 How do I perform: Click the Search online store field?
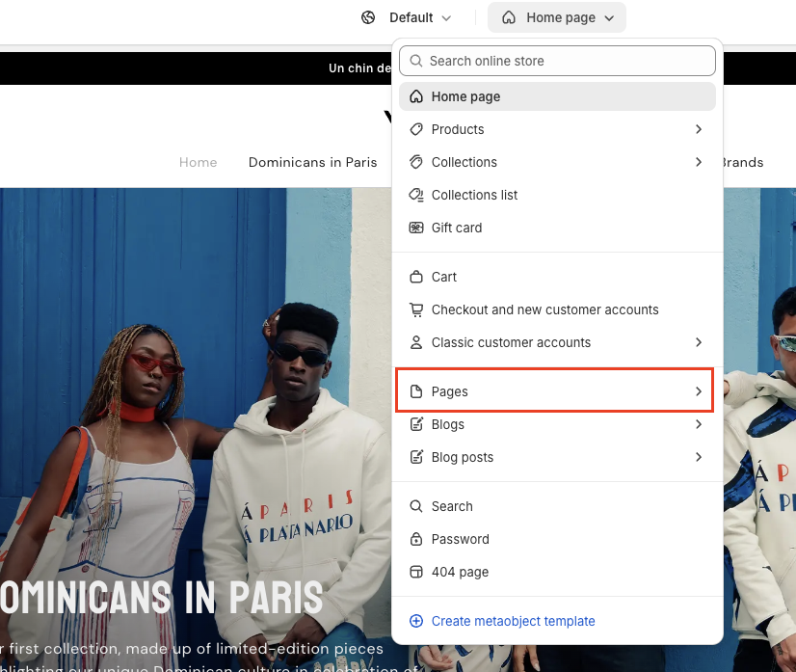click(x=557, y=61)
